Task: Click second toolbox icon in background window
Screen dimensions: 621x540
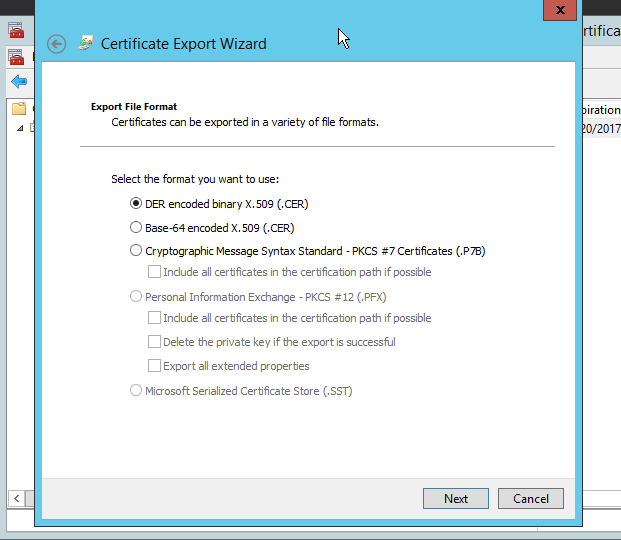Action: click(16, 57)
